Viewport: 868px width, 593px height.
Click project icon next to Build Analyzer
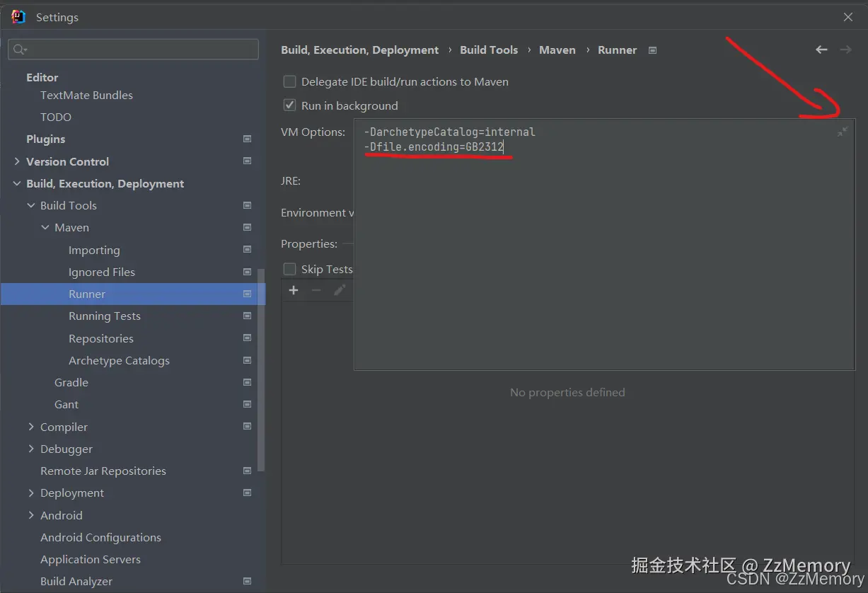click(x=247, y=581)
